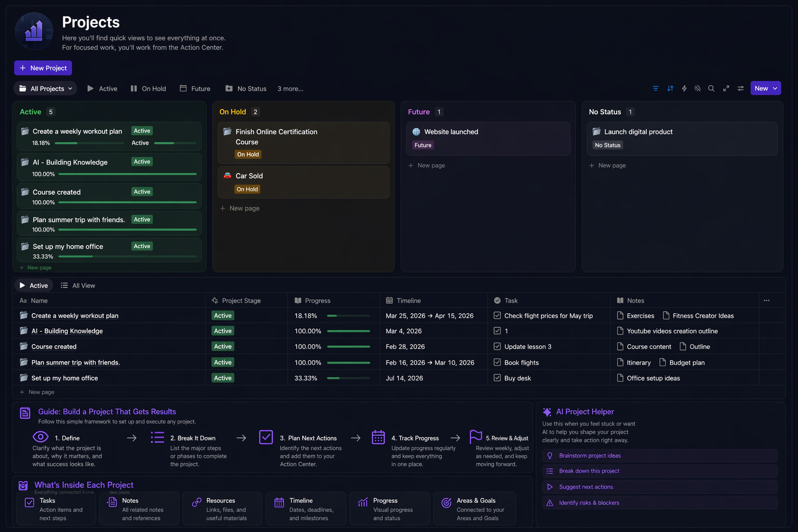Switch to the All View table tab
This screenshot has height=532, width=798.
(x=78, y=285)
